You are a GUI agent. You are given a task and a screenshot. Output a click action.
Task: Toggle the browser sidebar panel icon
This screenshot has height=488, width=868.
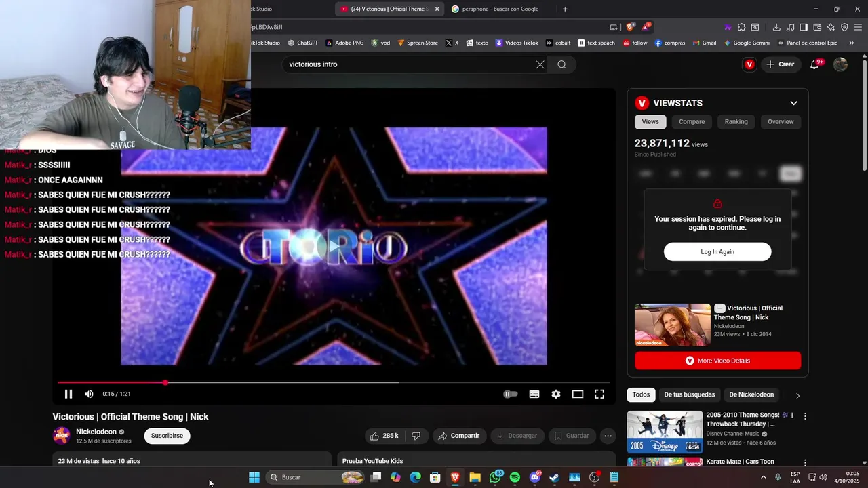click(804, 27)
